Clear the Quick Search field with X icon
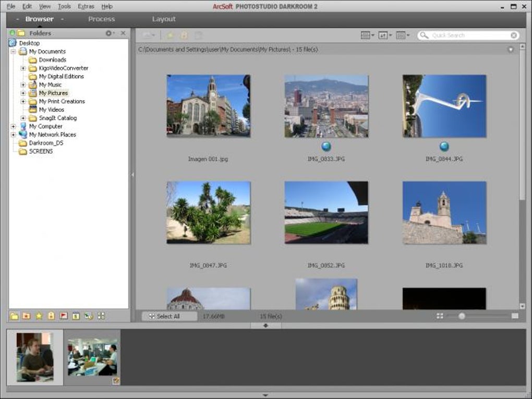This screenshot has height=399, width=532. 514,35
